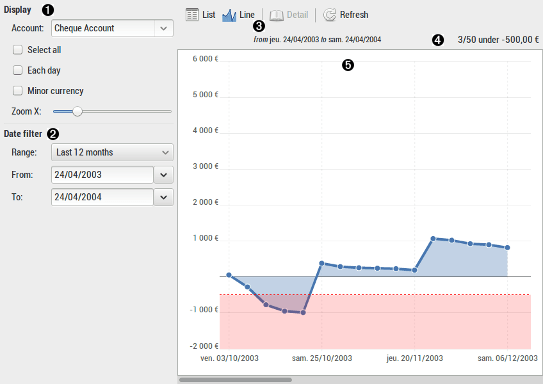Switch to List view icon
This screenshot has width=545, height=384.
pos(192,15)
